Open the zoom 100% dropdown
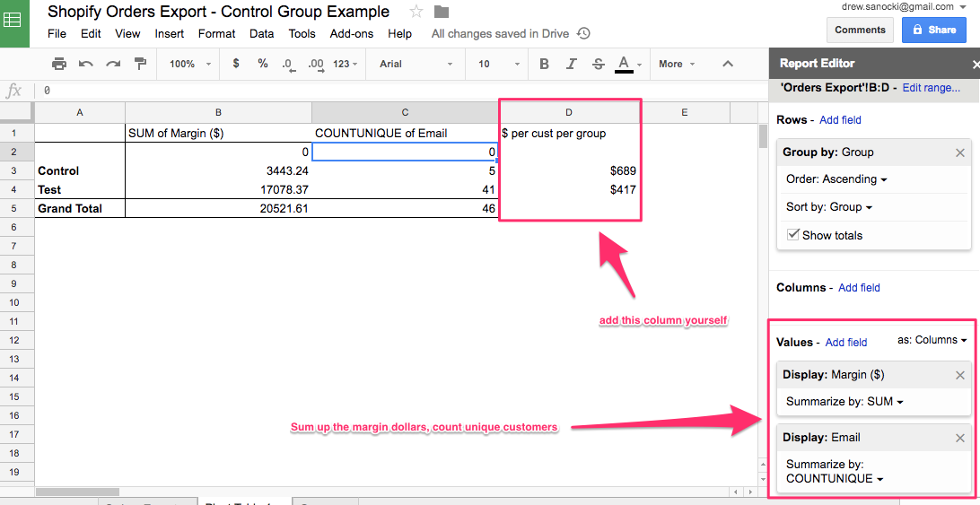This screenshot has height=505, width=980. click(190, 64)
